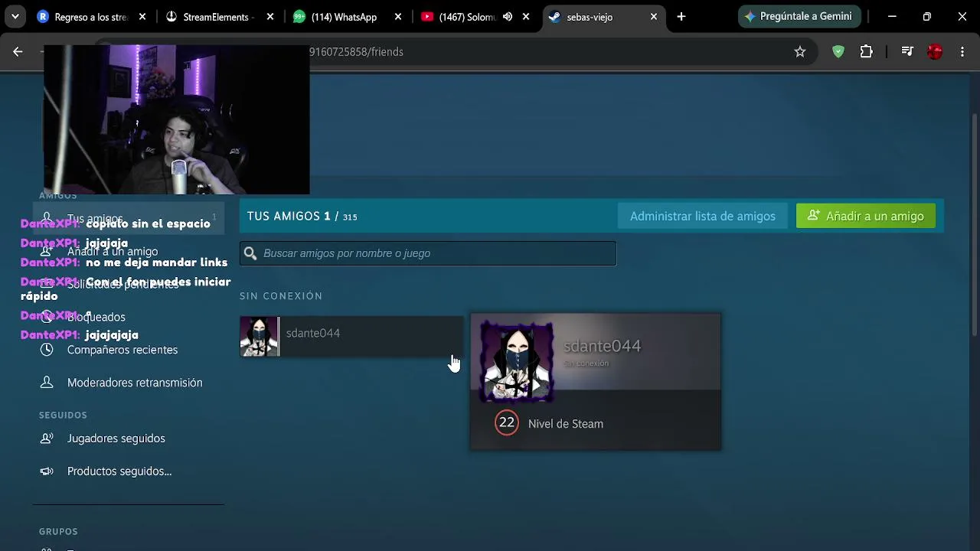Click the sdante044 name in hover card
980x551 pixels.
(603, 346)
